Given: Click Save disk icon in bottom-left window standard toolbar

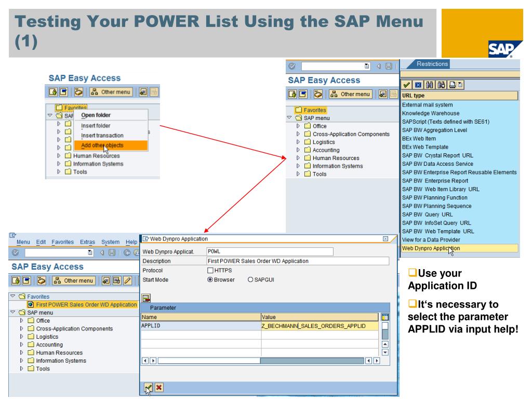Looking at the screenshot, I should [x=112, y=252].
